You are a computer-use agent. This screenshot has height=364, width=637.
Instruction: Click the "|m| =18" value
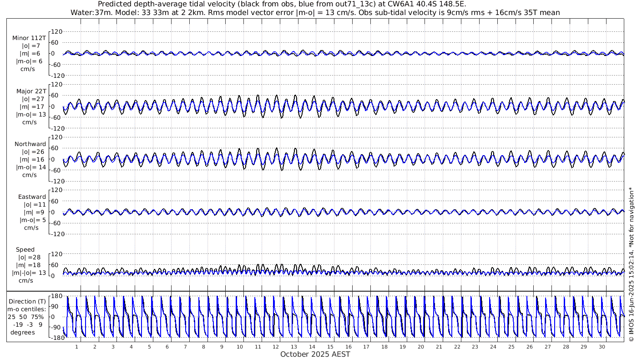click(29, 265)
